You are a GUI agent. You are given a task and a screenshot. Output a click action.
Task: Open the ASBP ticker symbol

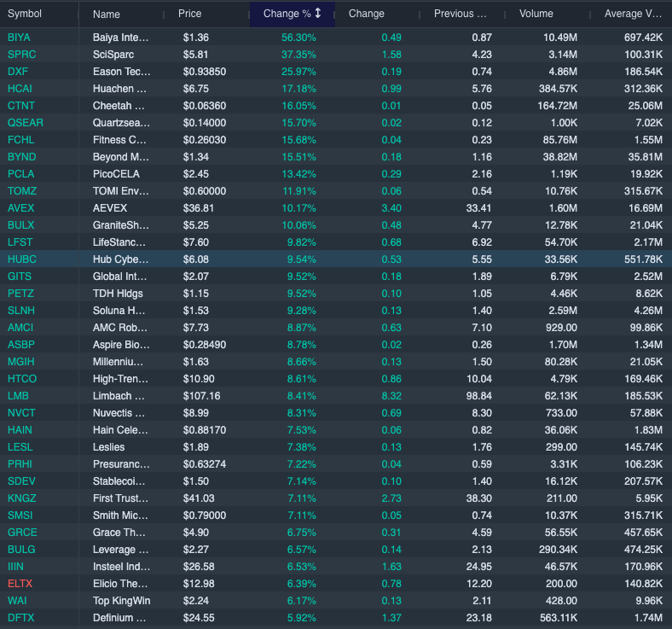coord(21,345)
